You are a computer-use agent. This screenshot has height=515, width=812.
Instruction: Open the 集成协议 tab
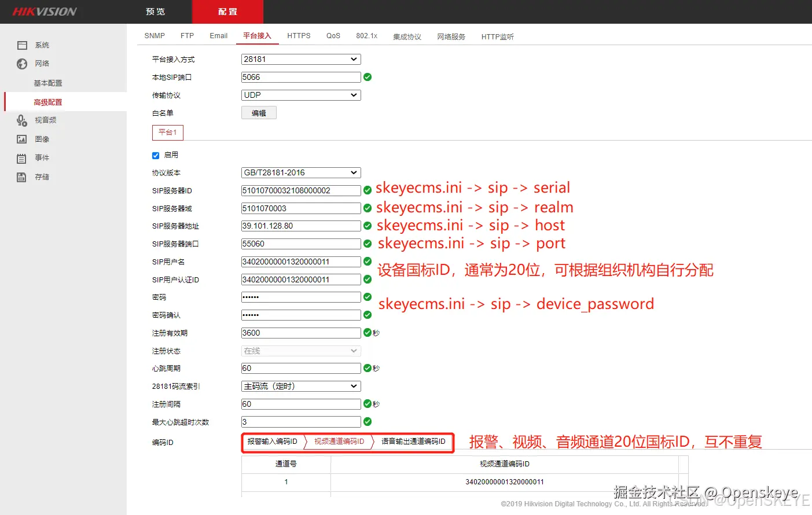click(x=407, y=36)
